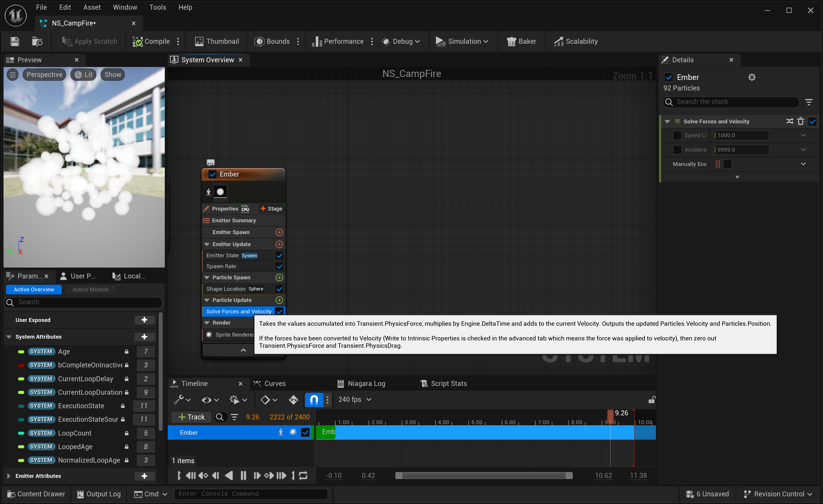Expand the Emitter Attributes section

click(x=9, y=476)
